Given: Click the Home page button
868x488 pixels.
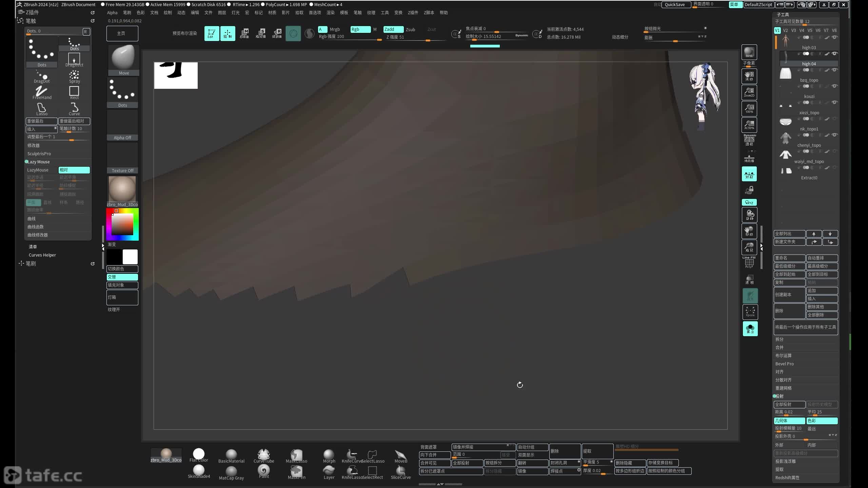Looking at the screenshot, I should click(x=122, y=33).
